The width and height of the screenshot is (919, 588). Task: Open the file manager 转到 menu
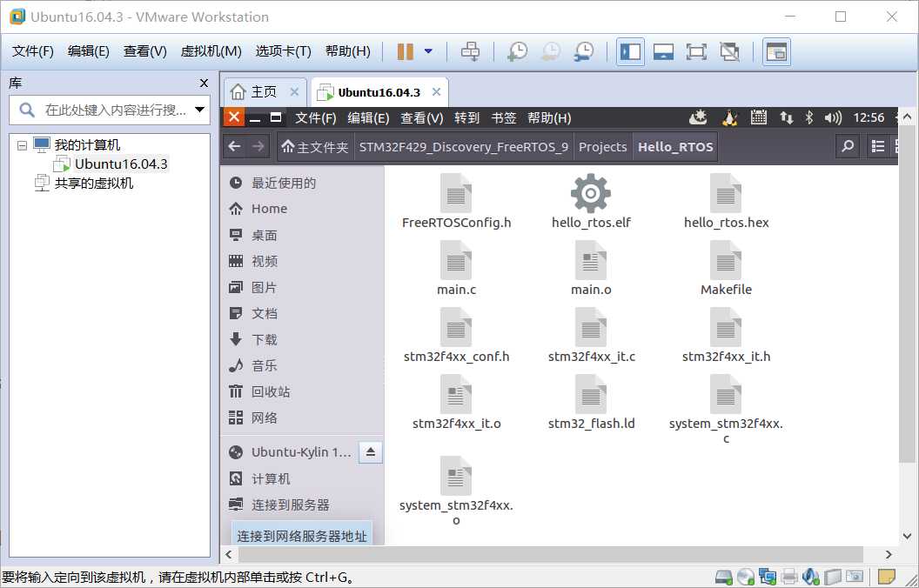click(x=466, y=118)
